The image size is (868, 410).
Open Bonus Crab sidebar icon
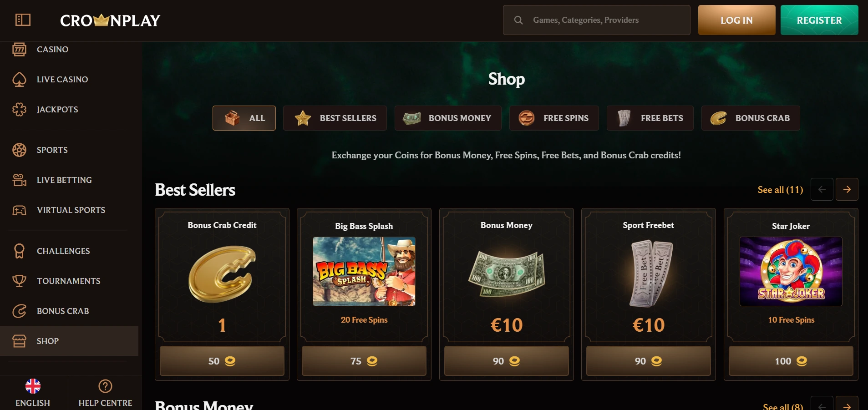tap(19, 311)
